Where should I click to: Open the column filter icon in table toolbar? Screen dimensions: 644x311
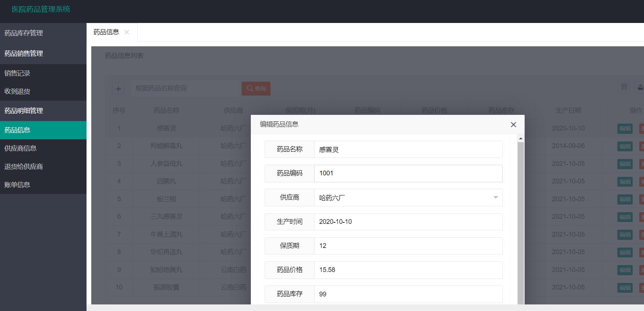[624, 87]
